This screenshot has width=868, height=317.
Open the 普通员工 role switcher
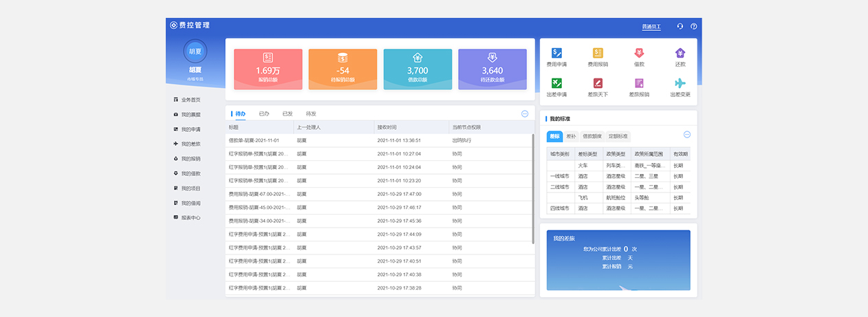pyautogui.click(x=651, y=27)
